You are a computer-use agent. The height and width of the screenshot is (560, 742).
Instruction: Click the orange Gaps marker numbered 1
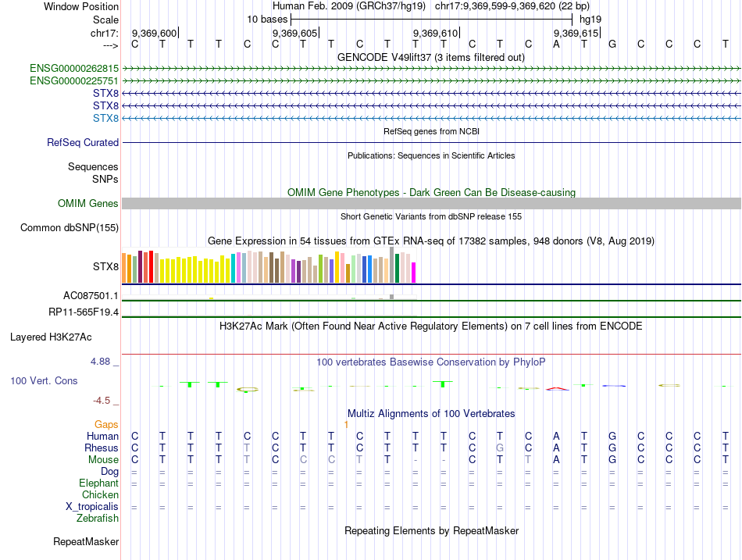point(346,425)
